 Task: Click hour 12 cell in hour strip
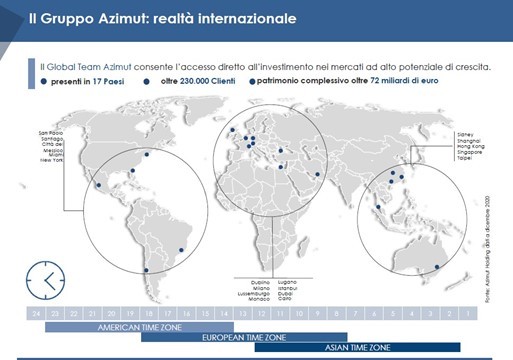(262, 313)
